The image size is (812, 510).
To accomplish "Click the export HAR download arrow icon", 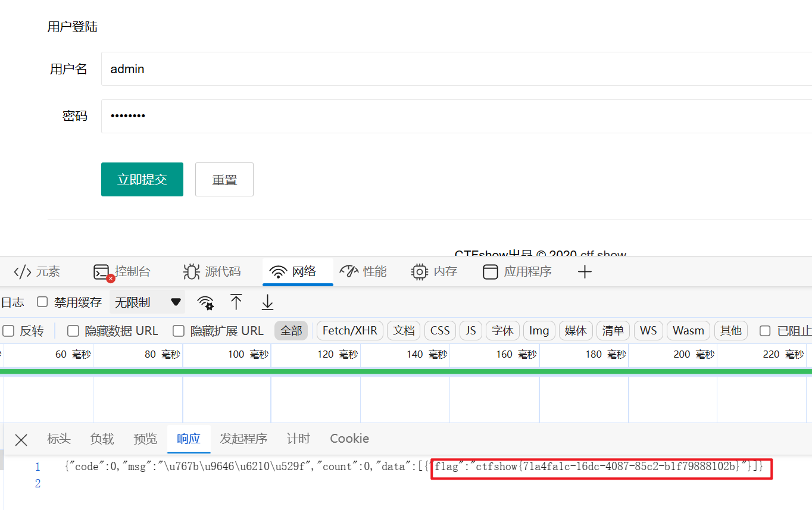I will click(x=267, y=302).
